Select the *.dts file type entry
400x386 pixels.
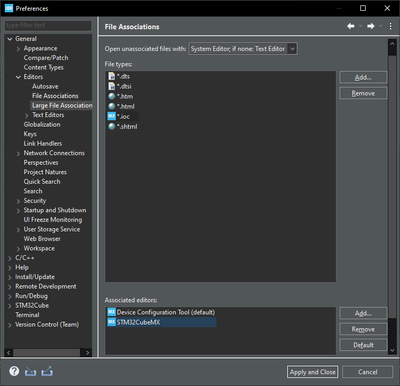[119, 76]
